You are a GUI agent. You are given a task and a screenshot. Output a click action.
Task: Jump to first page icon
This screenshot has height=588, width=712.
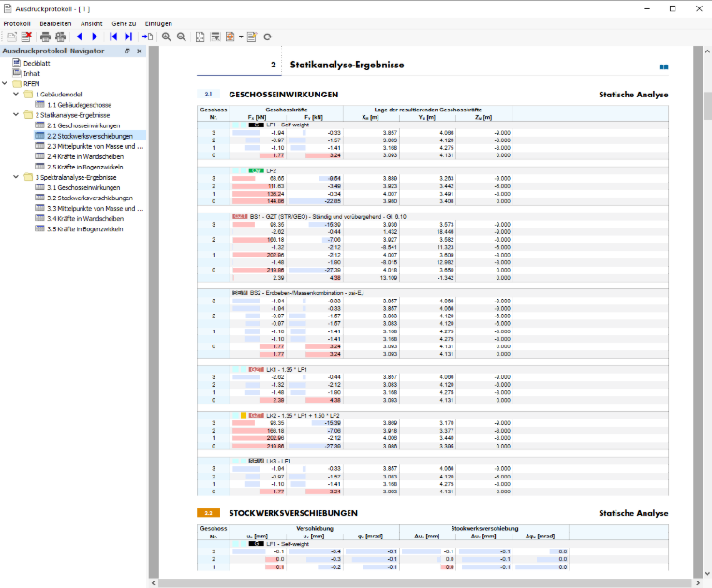(113, 37)
